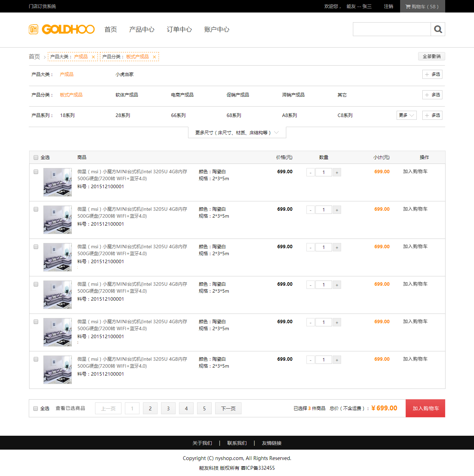This screenshot has width=474, height=476.
Task: Decrease quantity of the second product
Action: [311, 210]
